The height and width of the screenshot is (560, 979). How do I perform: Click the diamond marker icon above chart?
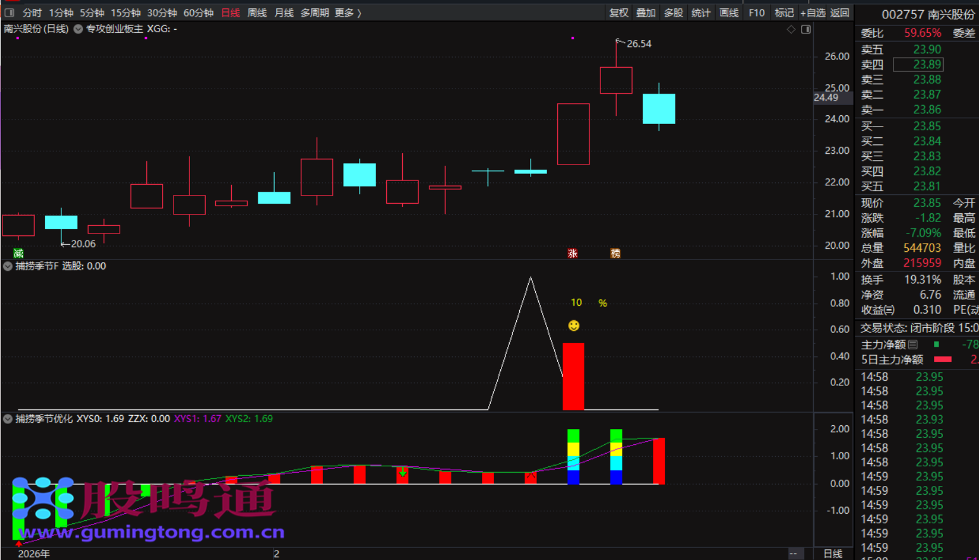(x=791, y=29)
